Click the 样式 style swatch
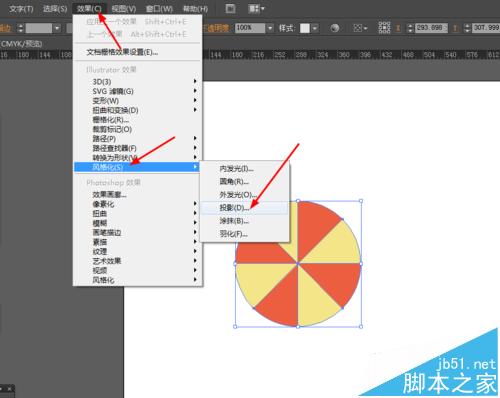This screenshot has width=500, height=398. click(x=305, y=28)
